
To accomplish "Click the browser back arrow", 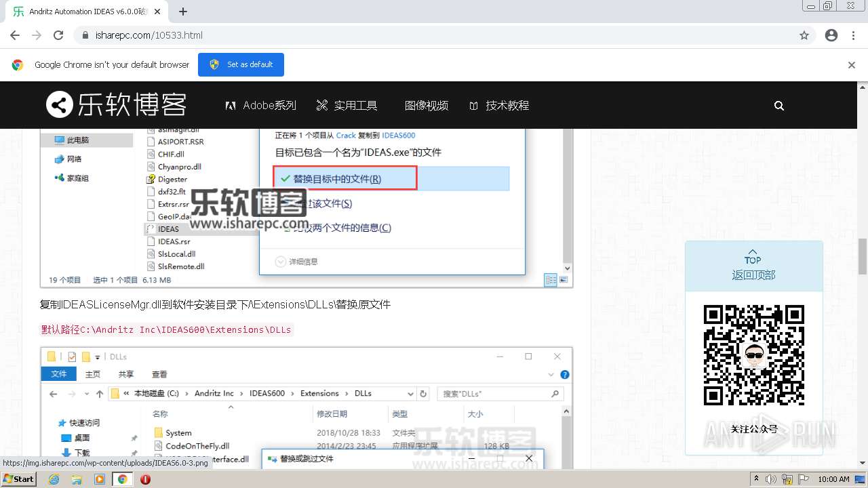I will coord(15,35).
